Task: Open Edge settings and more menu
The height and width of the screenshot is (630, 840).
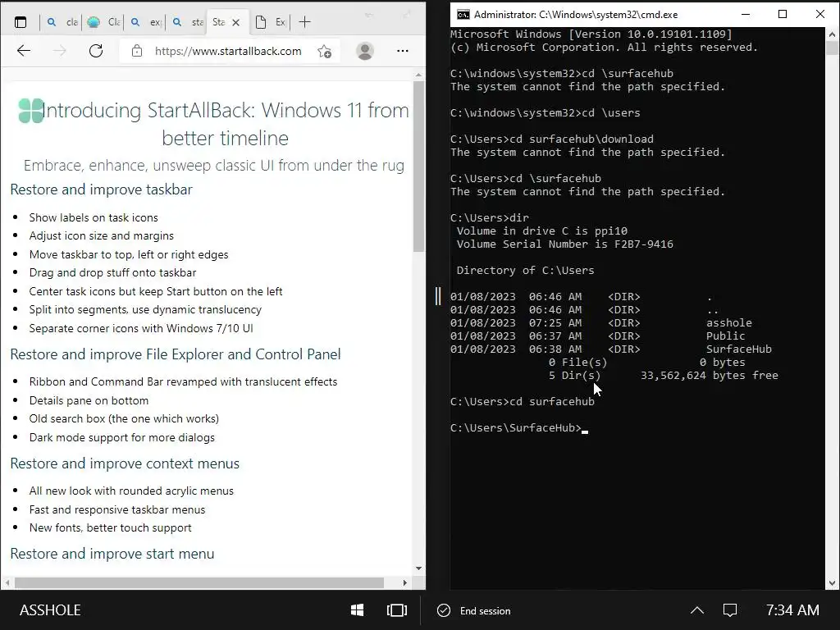Action: (402, 51)
